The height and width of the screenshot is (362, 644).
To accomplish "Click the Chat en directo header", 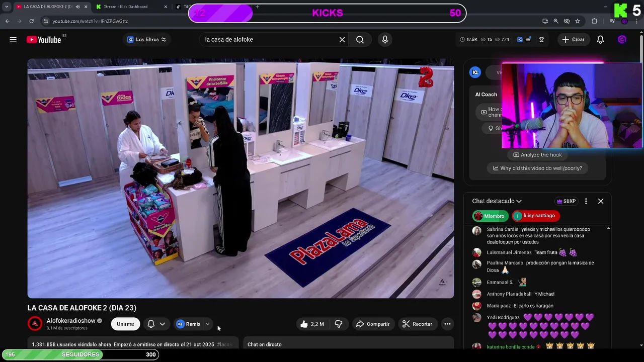I will pos(265,344).
